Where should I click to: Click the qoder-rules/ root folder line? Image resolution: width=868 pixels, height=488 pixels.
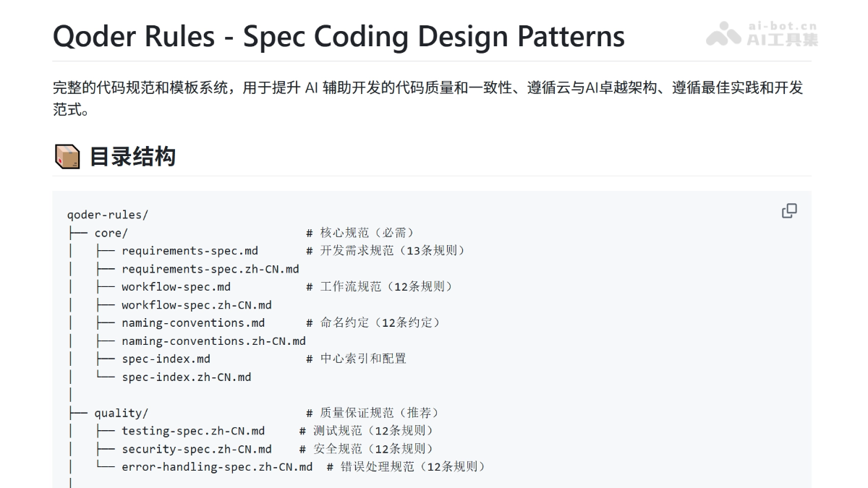108,215
